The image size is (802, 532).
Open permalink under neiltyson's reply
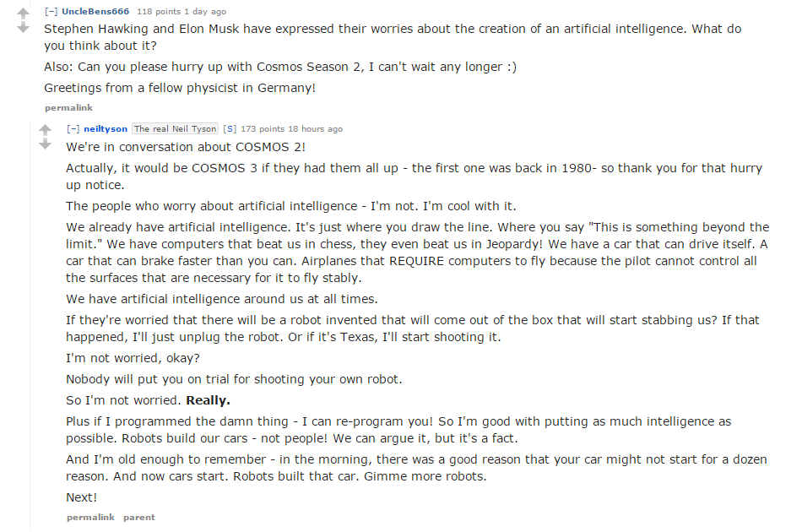pos(90,517)
